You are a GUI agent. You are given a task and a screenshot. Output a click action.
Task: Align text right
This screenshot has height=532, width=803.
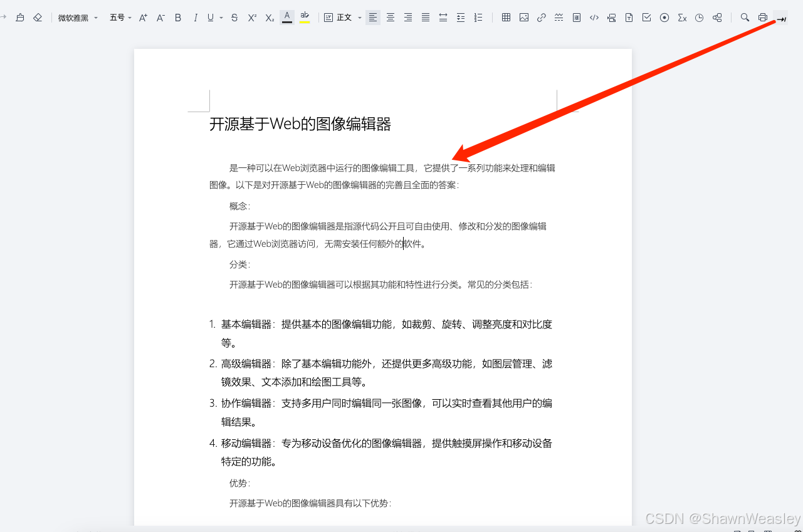coord(408,18)
